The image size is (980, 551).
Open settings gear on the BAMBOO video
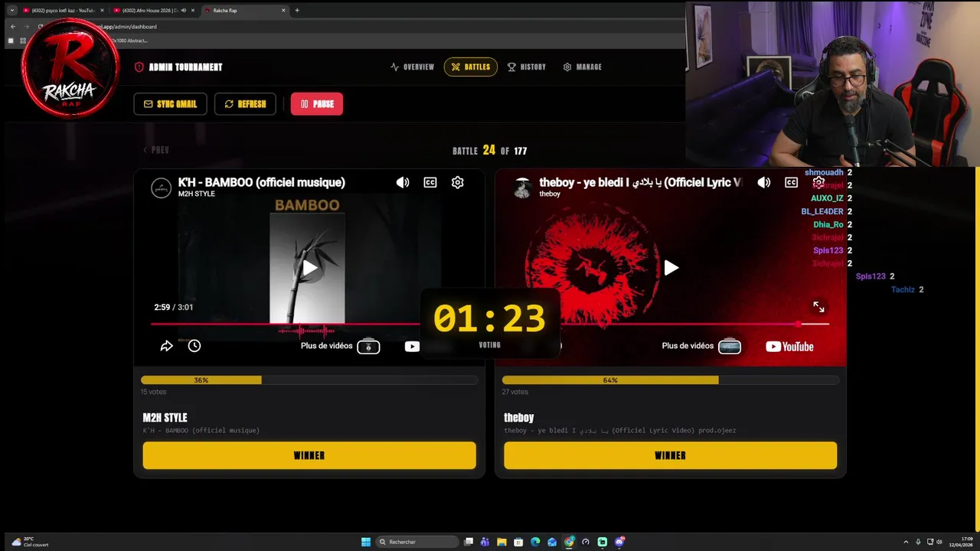point(457,182)
